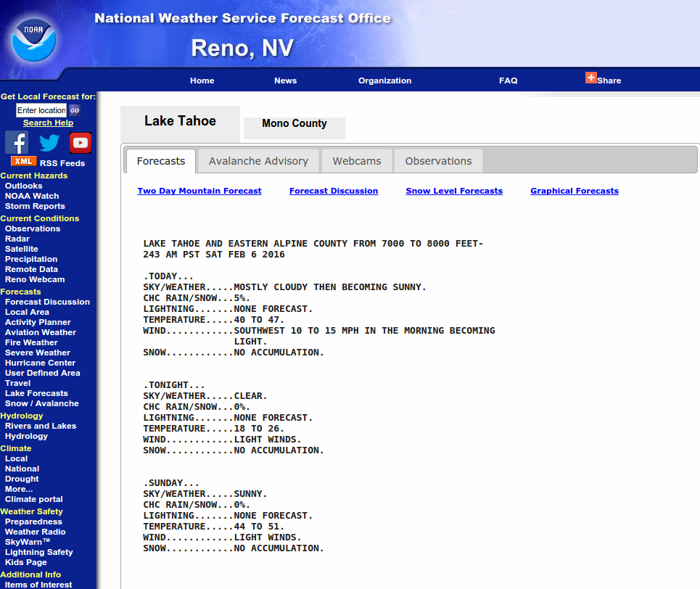Open the Twitter bird icon

[49, 142]
